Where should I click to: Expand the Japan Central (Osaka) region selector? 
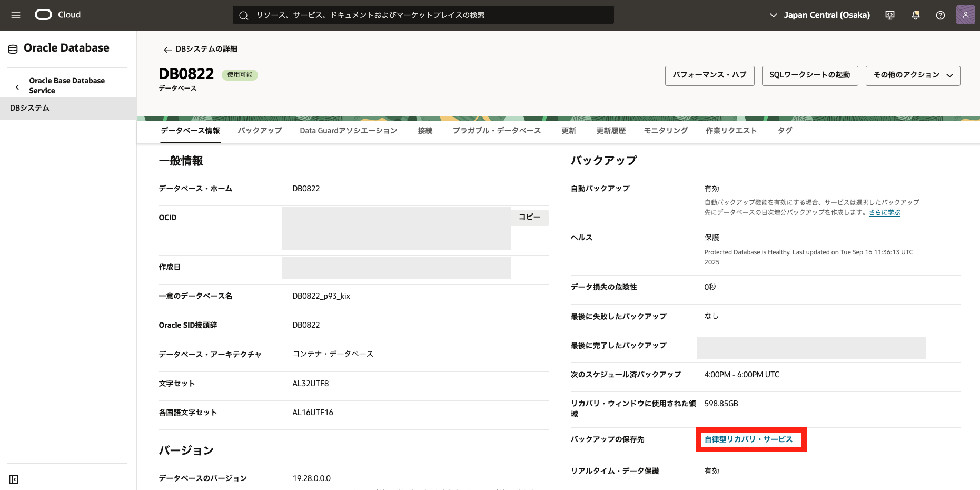819,15
